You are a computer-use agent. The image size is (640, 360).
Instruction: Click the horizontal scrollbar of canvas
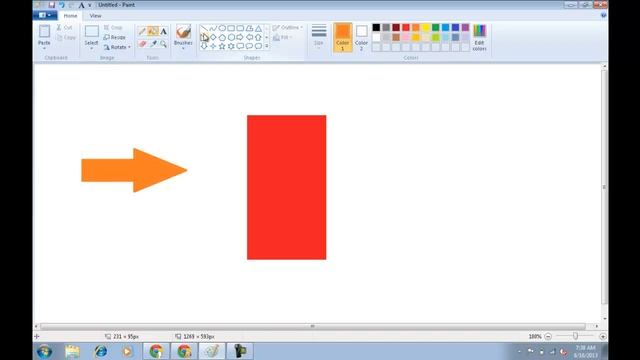(313, 326)
